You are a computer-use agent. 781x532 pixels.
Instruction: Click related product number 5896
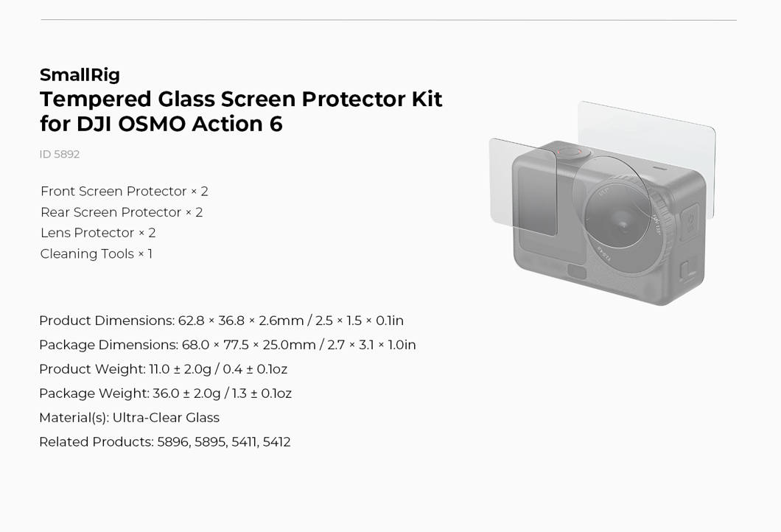tap(173, 442)
